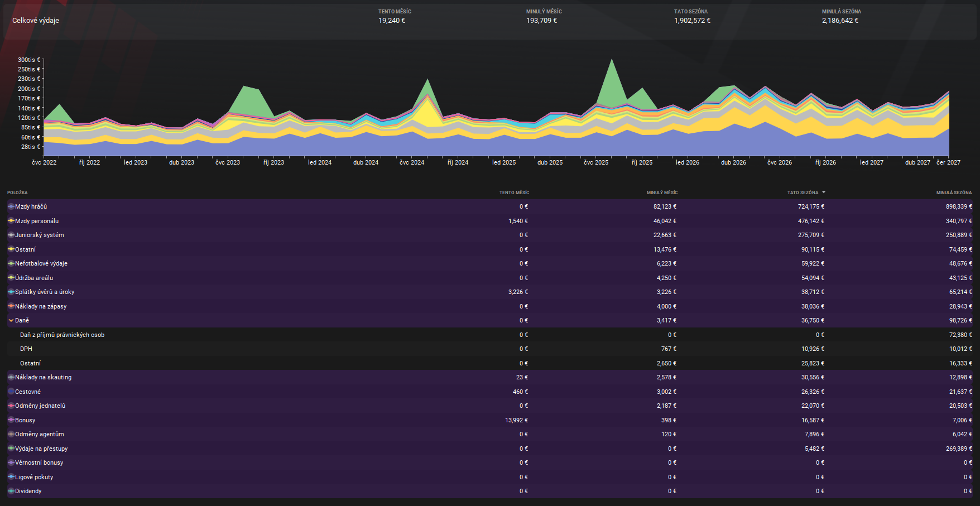
Task: Click the 269,389 € Výdaje na přestupy value
Action: 959,449
